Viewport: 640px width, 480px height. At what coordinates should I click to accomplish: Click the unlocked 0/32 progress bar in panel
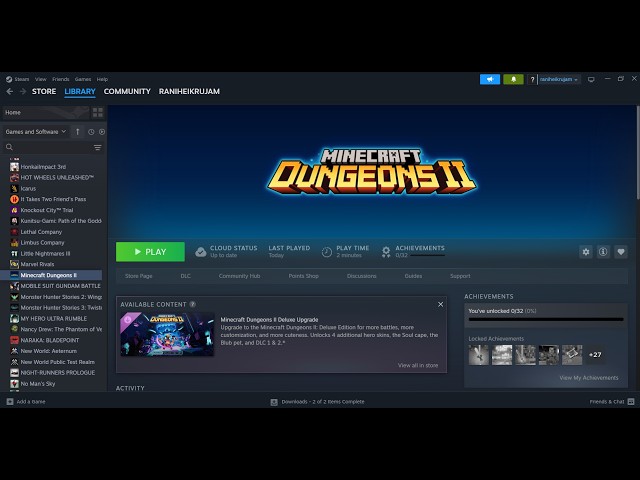tap(546, 320)
